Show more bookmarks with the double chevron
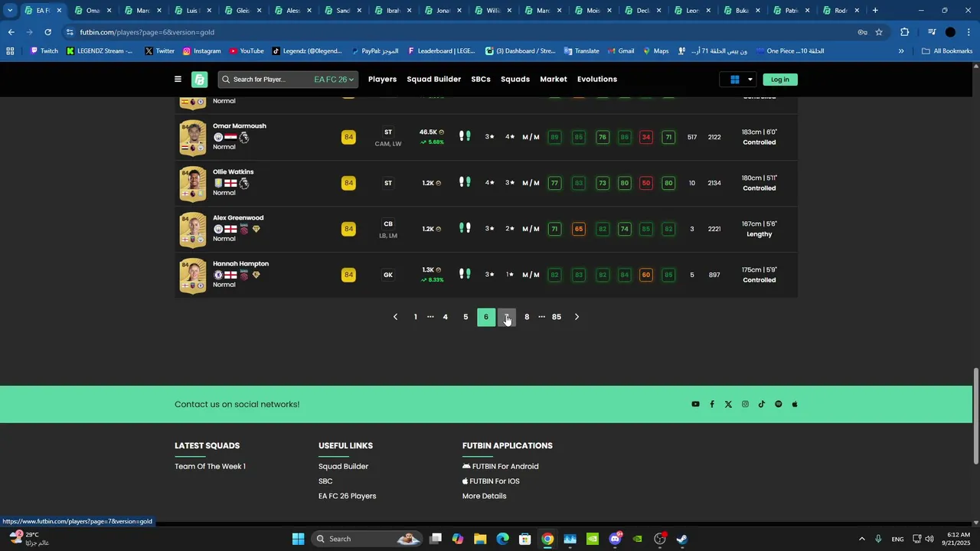This screenshot has width=980, height=551. [x=901, y=51]
